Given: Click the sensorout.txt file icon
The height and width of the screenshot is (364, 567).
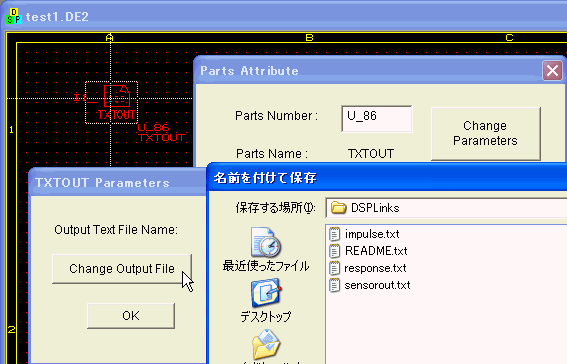Looking at the screenshot, I should pos(334,285).
